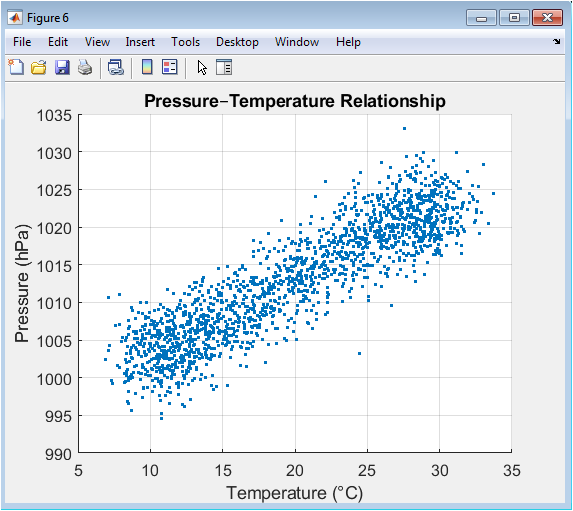Open the Desktop menu
Screen dimensions: 573x511
[x=237, y=42]
